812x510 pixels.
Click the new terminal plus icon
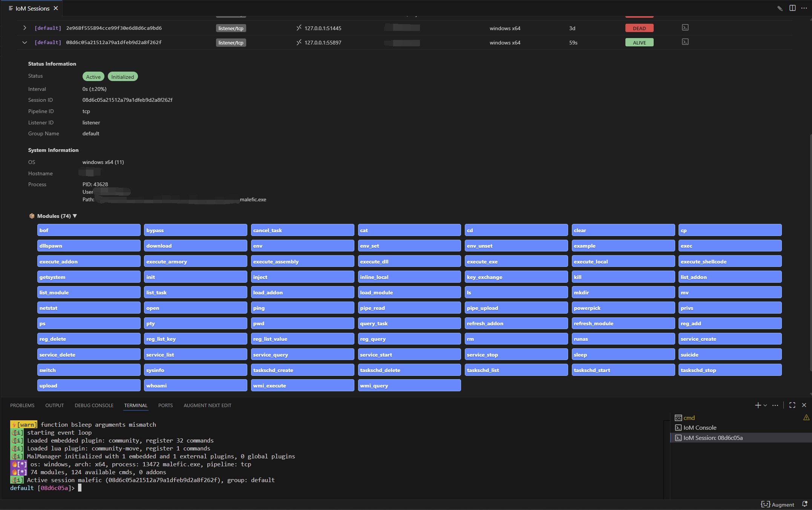pyautogui.click(x=758, y=405)
